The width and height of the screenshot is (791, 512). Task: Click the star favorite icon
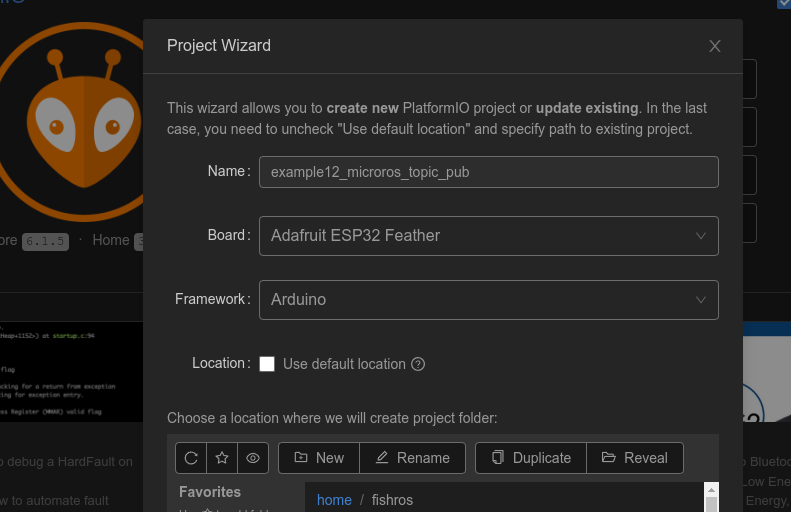(x=222, y=458)
